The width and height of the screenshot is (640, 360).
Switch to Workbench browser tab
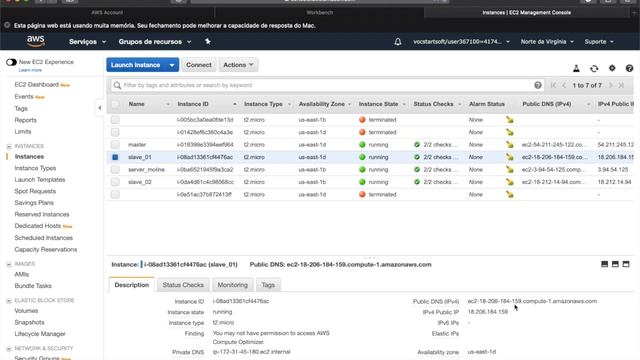pyautogui.click(x=320, y=13)
